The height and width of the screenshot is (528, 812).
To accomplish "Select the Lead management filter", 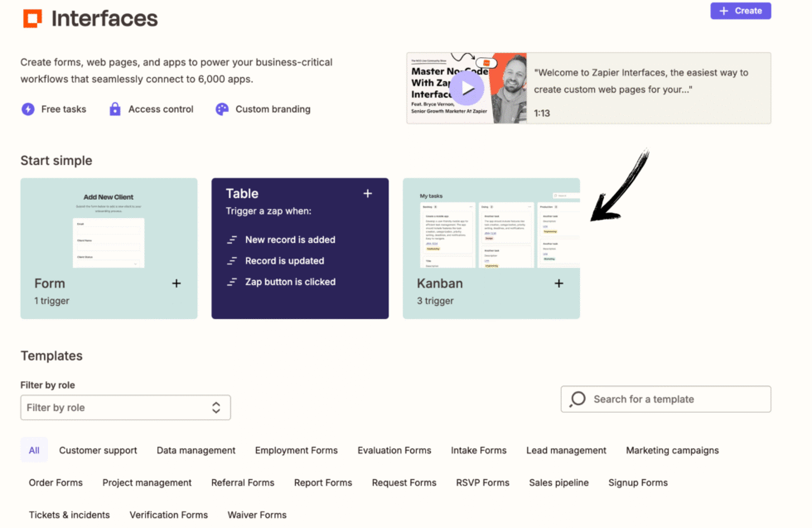I will pyautogui.click(x=566, y=450).
